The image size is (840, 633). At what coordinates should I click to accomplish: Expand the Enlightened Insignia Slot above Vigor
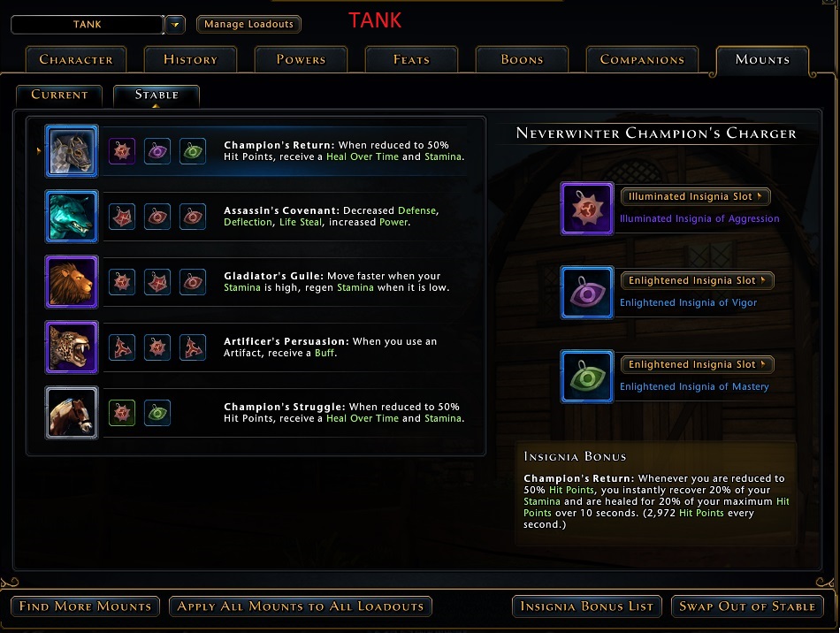click(x=697, y=280)
